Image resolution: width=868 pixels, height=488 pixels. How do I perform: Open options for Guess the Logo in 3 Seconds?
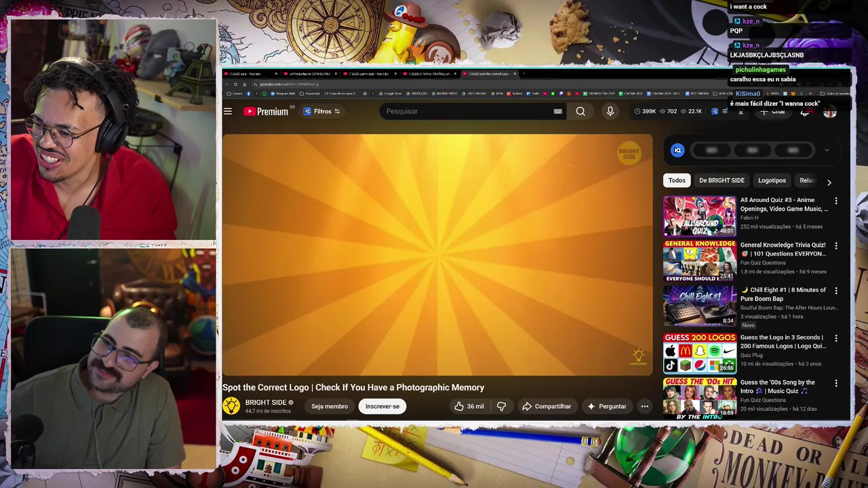coord(836,338)
